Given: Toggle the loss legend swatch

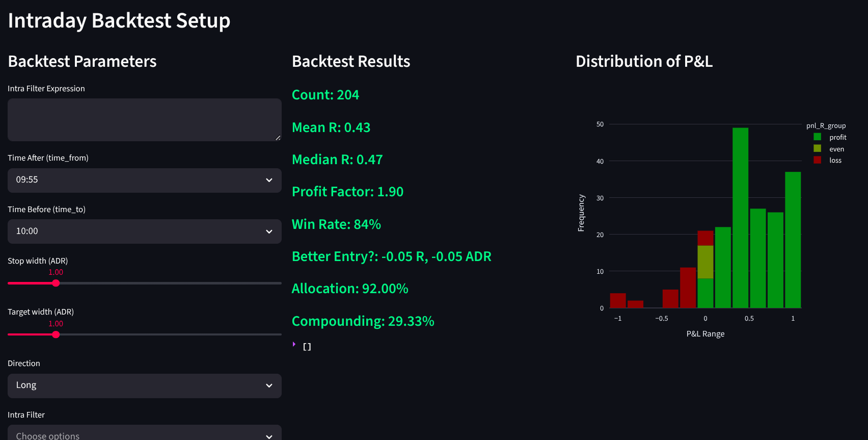Looking at the screenshot, I should pyautogui.click(x=818, y=160).
